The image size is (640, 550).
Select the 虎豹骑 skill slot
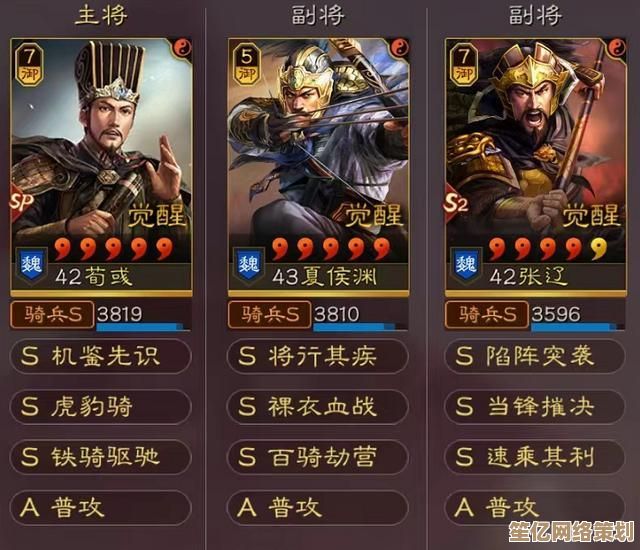coord(101,406)
